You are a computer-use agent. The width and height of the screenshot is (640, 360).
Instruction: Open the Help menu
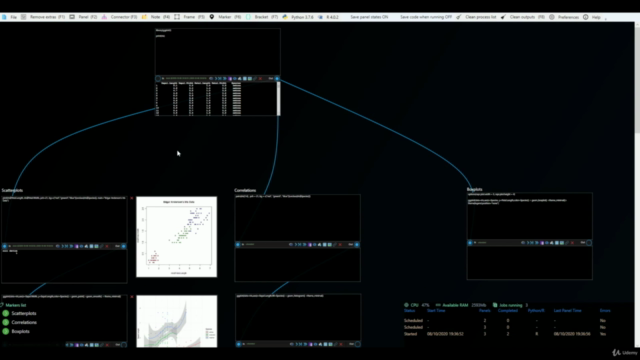(592, 17)
